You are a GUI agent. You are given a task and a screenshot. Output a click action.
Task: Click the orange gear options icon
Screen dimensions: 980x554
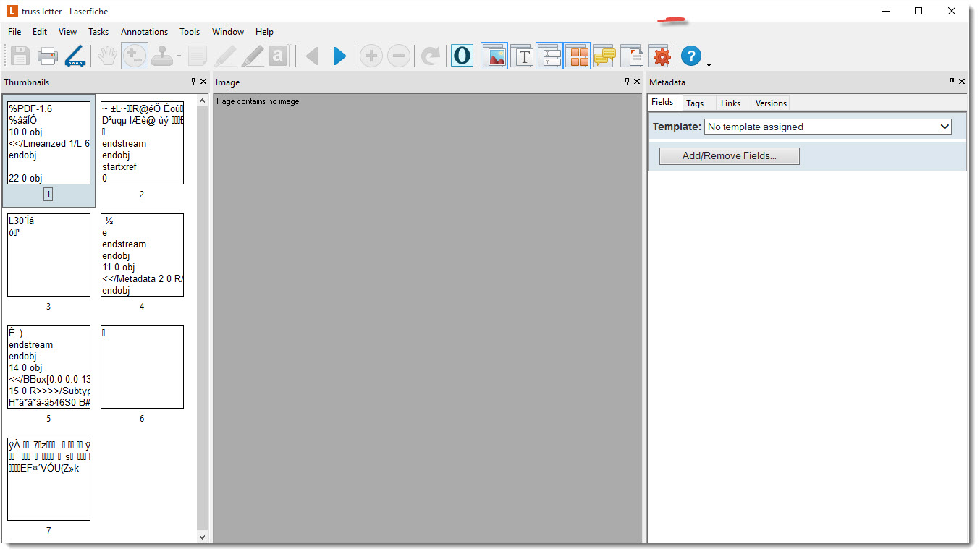pos(662,56)
